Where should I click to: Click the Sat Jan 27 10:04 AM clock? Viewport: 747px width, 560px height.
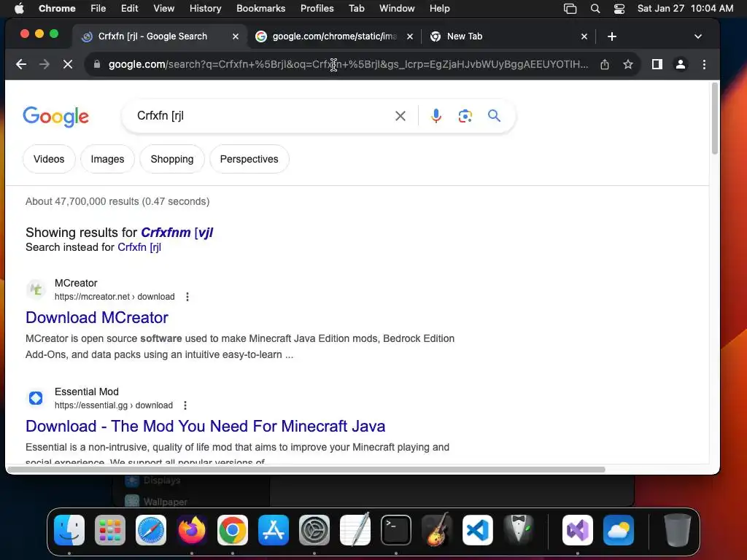coord(685,9)
